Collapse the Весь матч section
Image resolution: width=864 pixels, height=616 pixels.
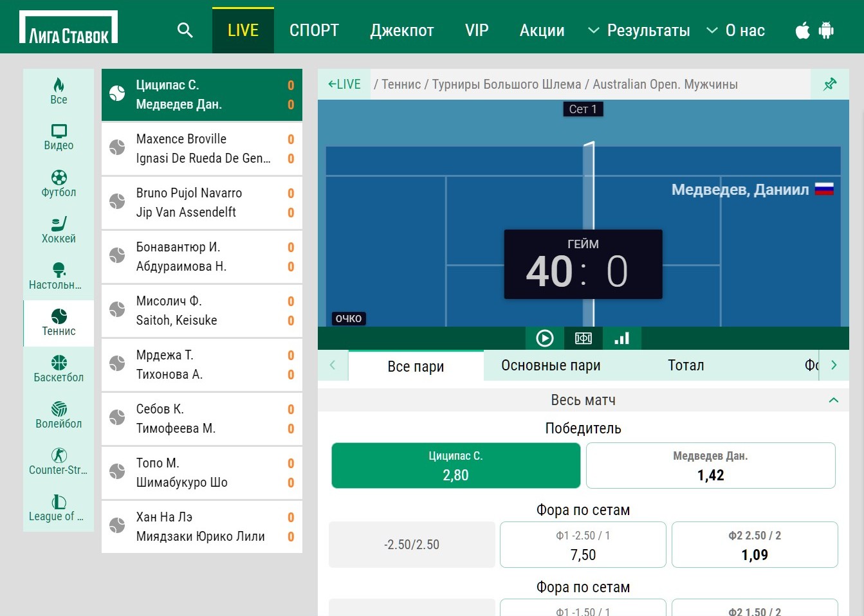point(834,400)
